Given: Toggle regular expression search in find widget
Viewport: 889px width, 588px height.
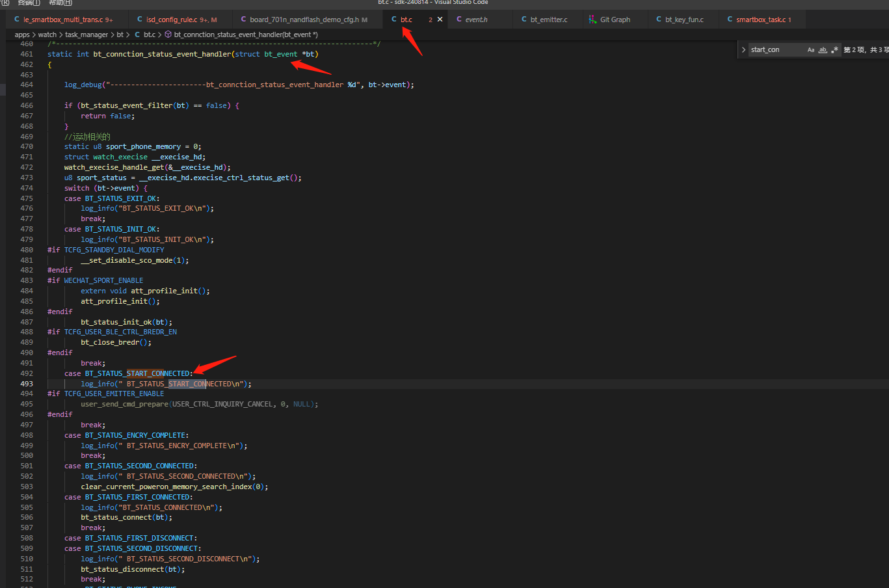Looking at the screenshot, I should click(x=834, y=49).
